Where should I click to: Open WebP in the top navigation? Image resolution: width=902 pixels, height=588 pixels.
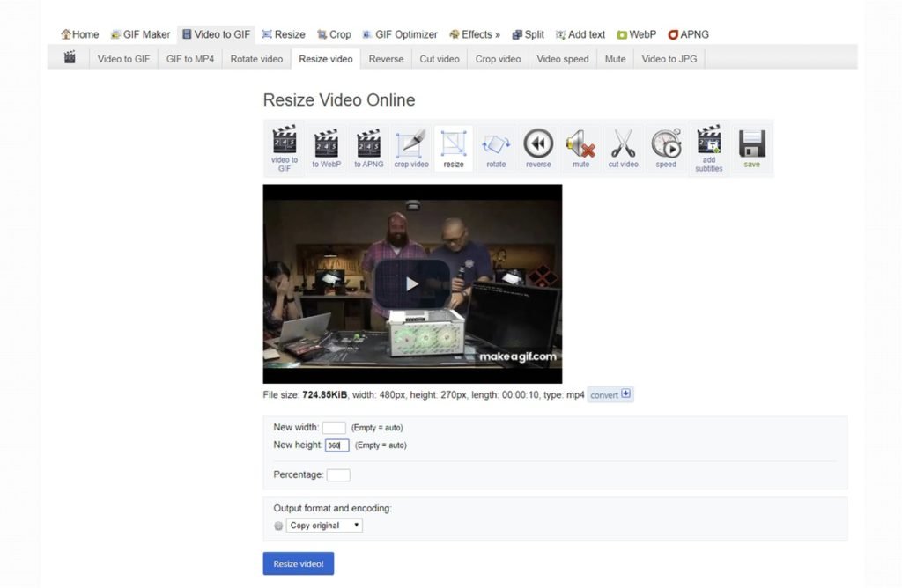point(636,34)
